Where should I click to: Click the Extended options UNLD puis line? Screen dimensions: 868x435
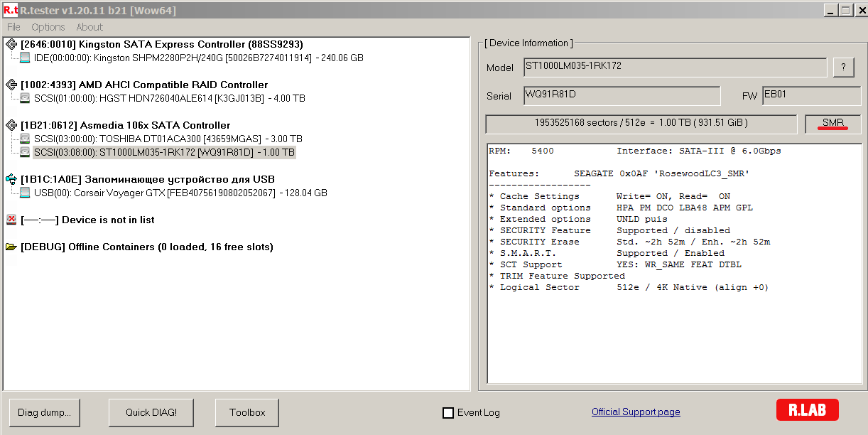pyautogui.click(x=578, y=219)
